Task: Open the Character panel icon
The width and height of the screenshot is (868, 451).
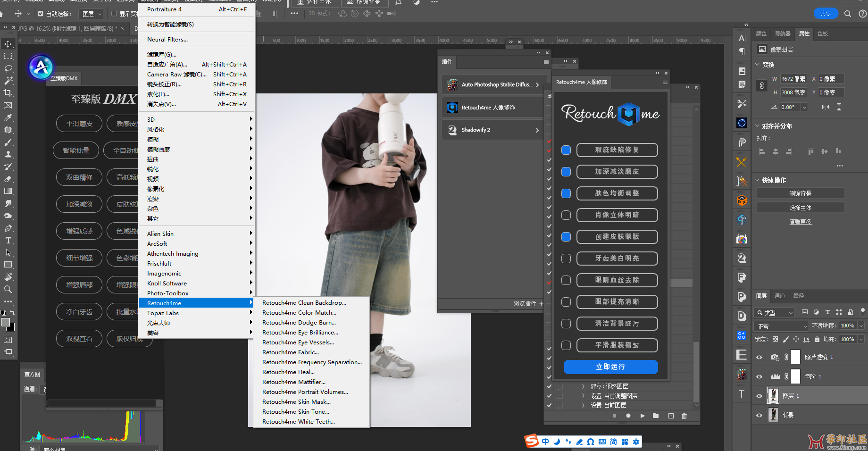Action: pyautogui.click(x=742, y=39)
